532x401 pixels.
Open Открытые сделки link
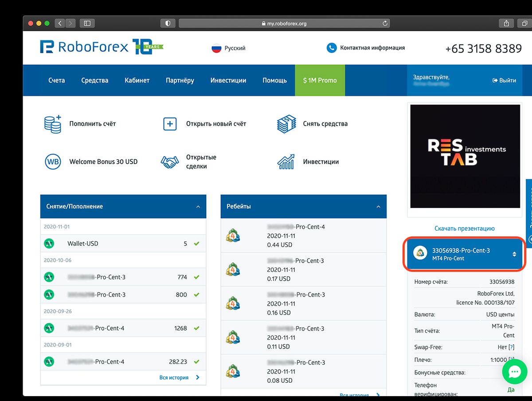(x=201, y=161)
